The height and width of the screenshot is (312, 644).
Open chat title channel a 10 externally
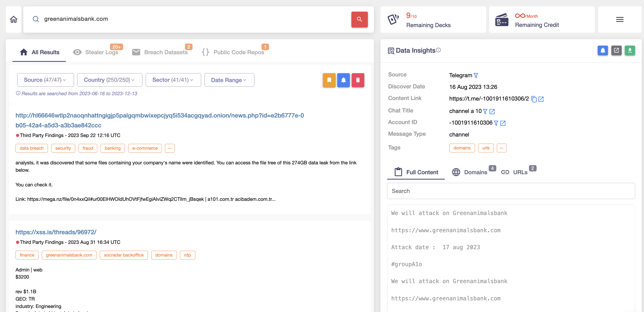492,111
